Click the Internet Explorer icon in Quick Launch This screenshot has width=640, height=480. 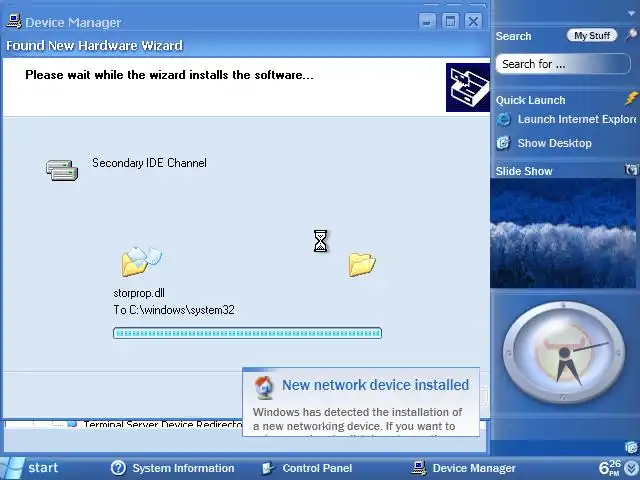coord(504,119)
